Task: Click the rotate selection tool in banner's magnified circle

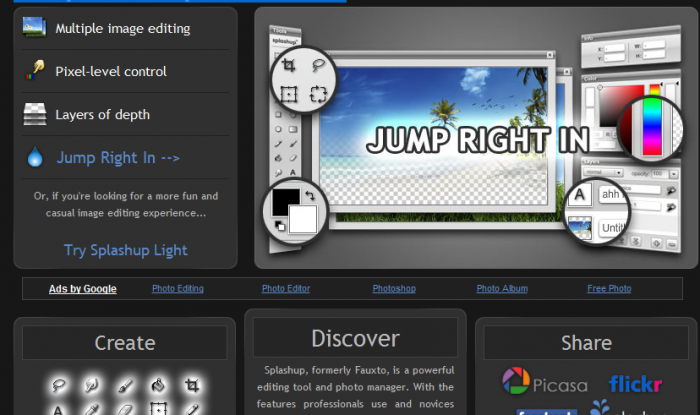Action: [x=318, y=94]
